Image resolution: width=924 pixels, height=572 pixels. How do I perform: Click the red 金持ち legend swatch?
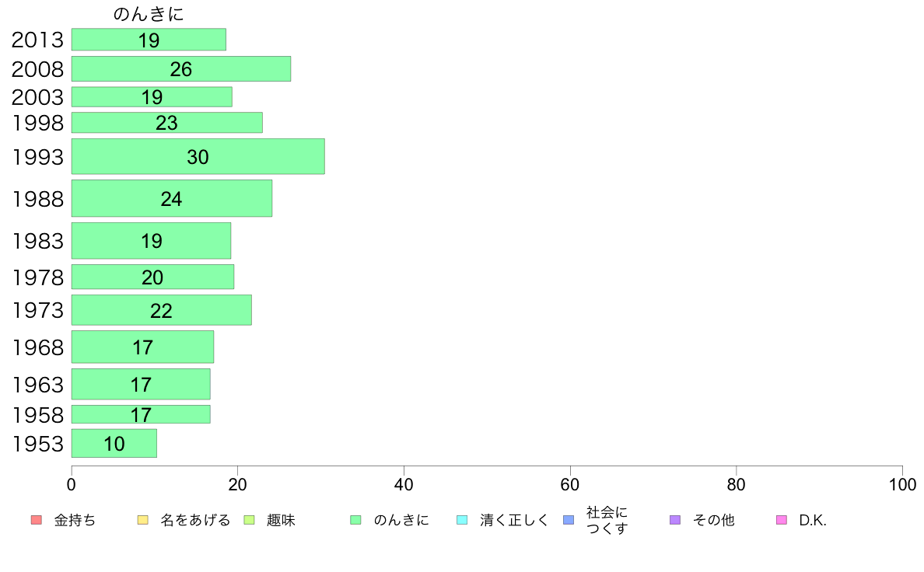tap(37, 520)
